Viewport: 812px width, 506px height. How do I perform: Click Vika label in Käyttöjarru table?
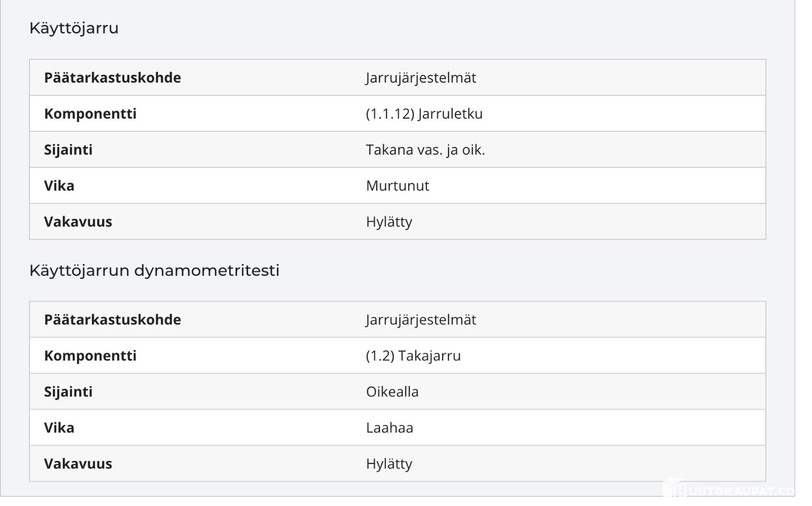click(59, 186)
